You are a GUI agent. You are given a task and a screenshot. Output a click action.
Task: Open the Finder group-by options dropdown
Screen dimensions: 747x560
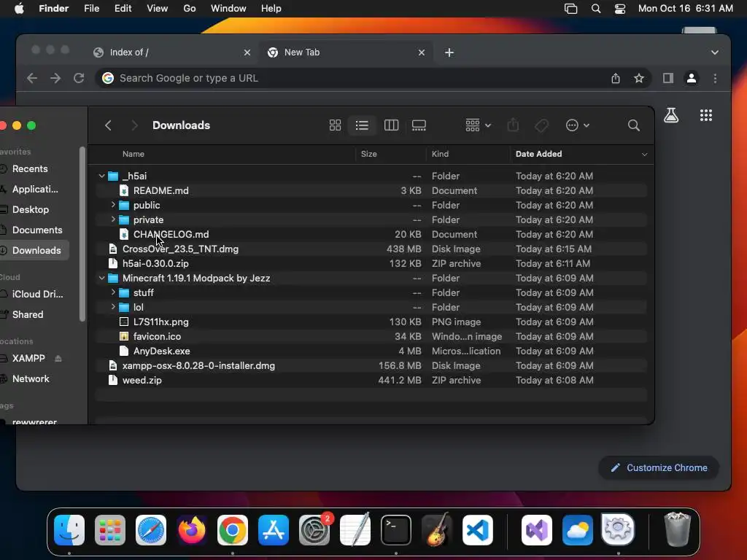478,125
